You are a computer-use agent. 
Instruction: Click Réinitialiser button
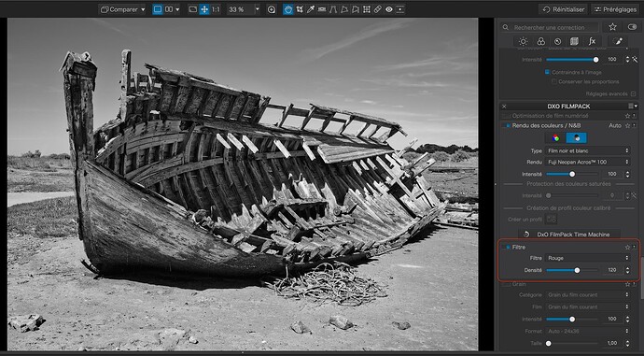point(563,9)
